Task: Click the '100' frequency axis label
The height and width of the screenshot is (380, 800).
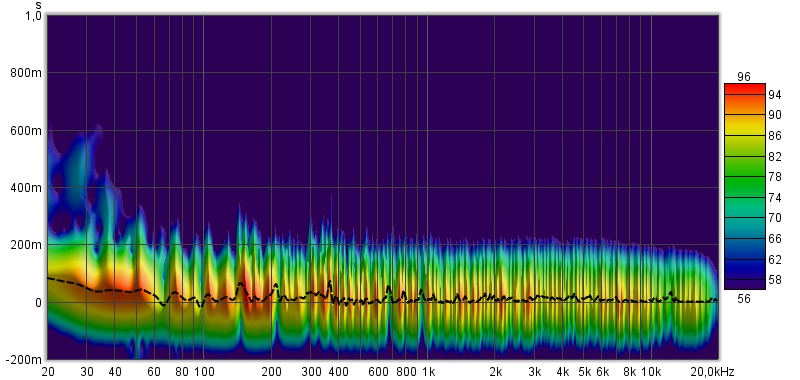Action: tap(204, 371)
